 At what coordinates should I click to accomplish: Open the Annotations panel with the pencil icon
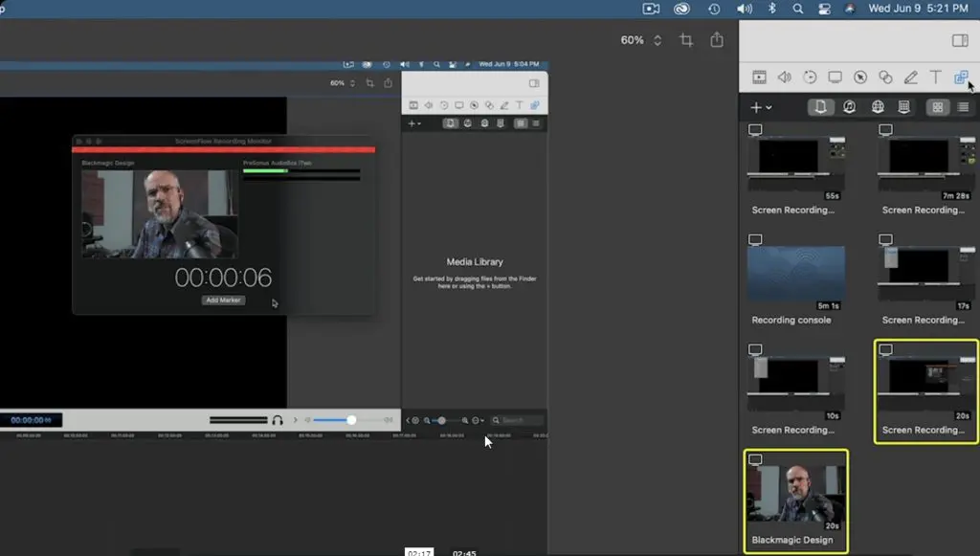tap(911, 77)
